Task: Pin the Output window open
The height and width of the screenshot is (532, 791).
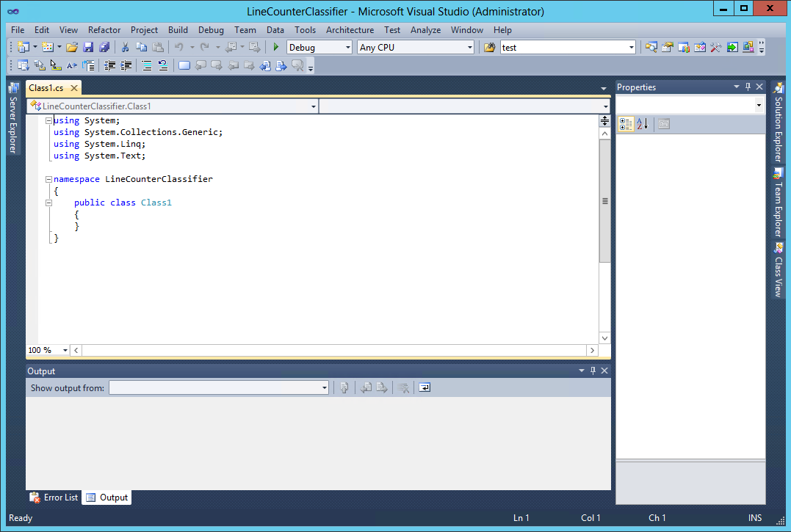Action: point(593,371)
